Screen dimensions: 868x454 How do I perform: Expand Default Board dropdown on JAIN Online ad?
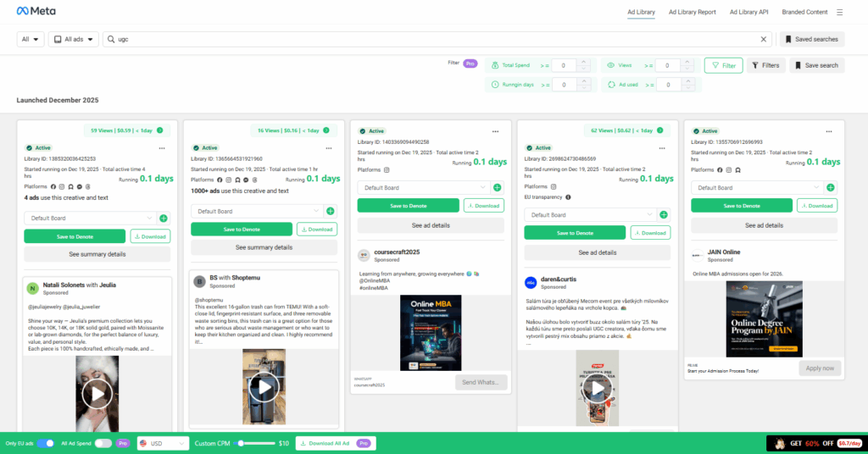click(757, 187)
